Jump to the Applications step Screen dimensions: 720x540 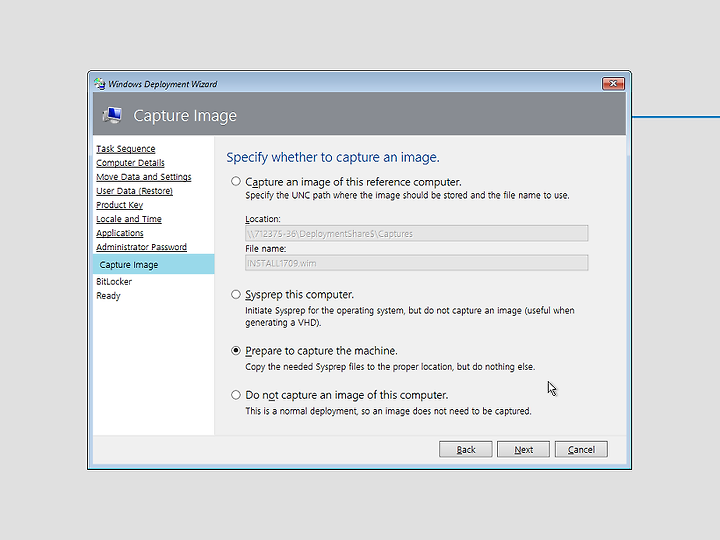coord(120,233)
